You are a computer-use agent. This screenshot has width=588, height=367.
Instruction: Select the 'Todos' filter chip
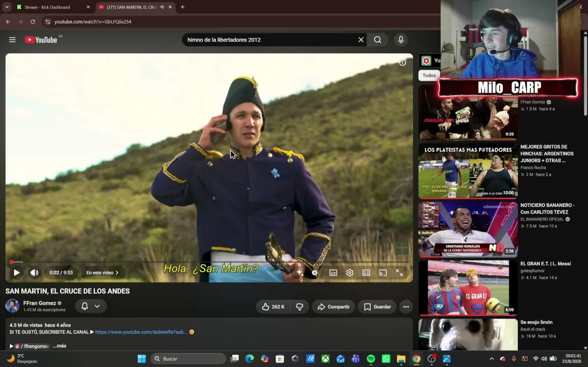429,75
